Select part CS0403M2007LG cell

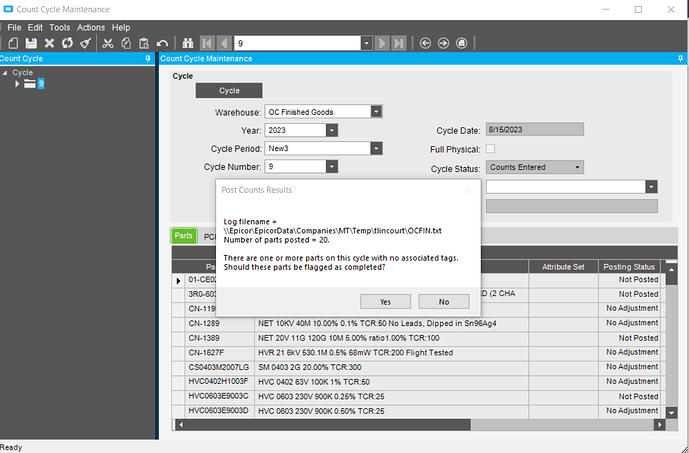(x=220, y=367)
